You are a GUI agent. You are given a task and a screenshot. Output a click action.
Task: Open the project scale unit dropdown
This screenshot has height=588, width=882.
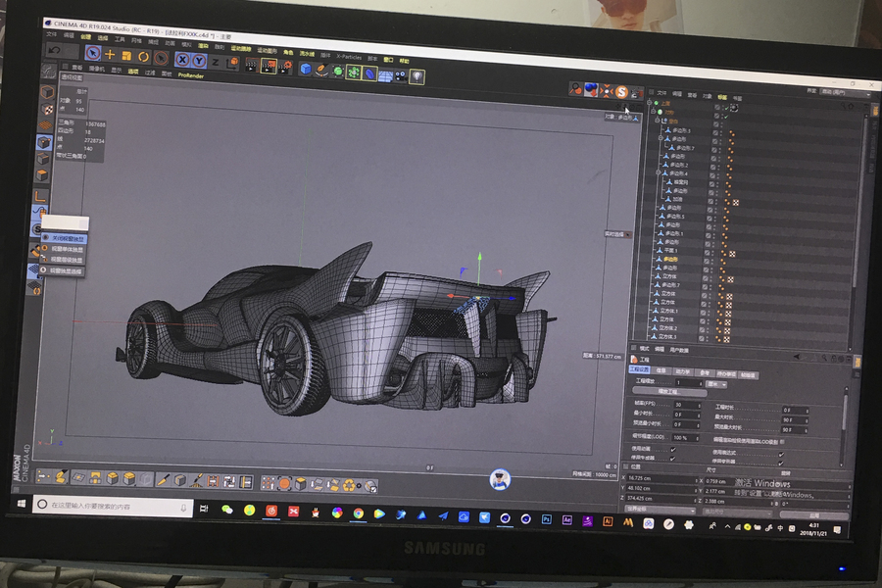[x=716, y=384]
